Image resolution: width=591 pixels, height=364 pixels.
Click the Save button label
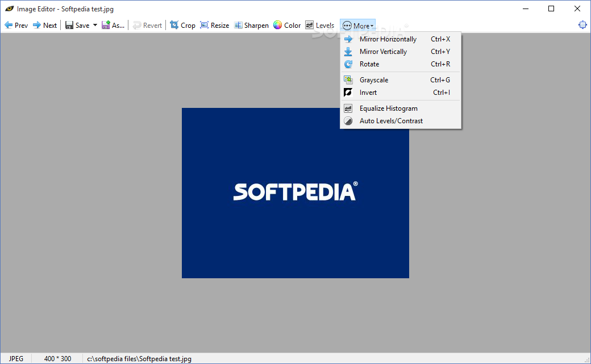pyautogui.click(x=82, y=25)
